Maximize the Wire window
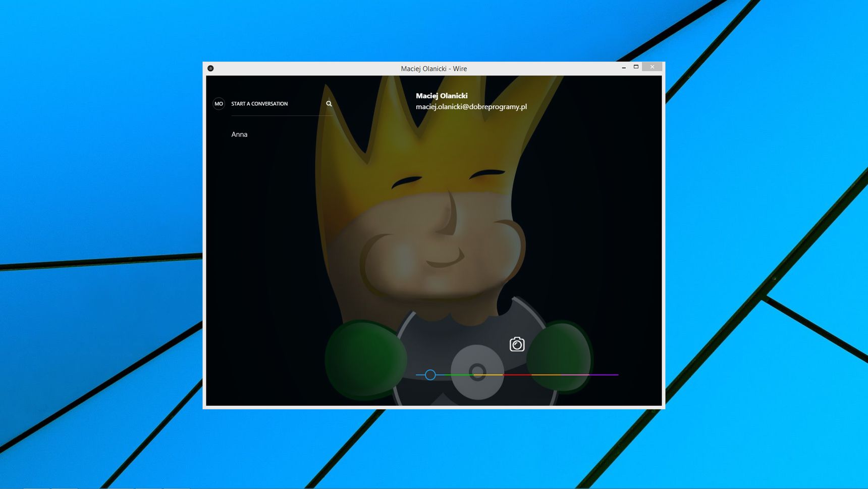 636,67
